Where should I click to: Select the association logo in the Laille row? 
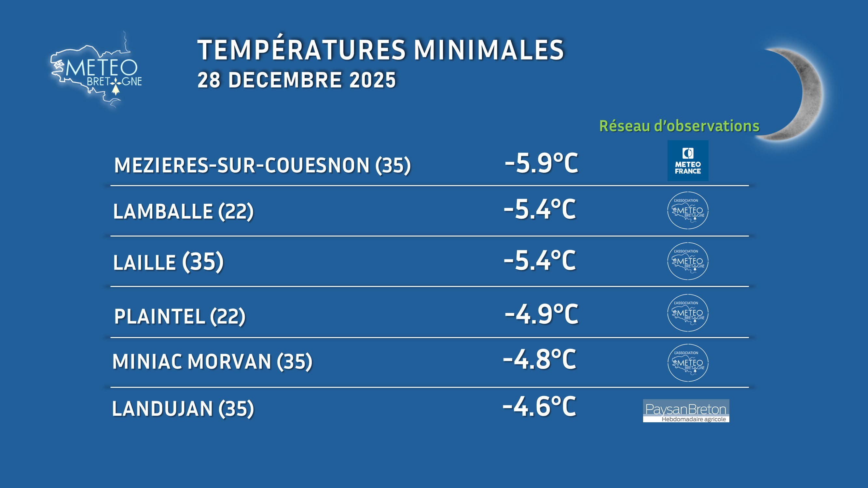[x=688, y=261]
